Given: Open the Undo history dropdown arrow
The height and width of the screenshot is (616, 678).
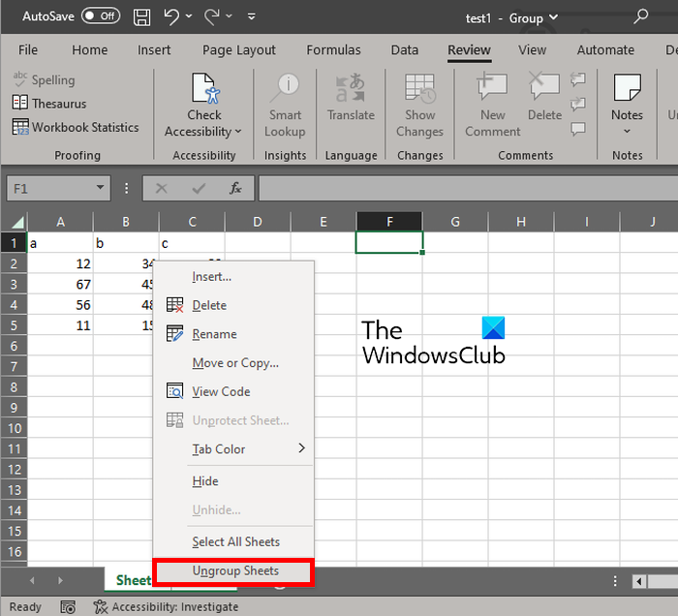Looking at the screenshot, I should [189, 16].
